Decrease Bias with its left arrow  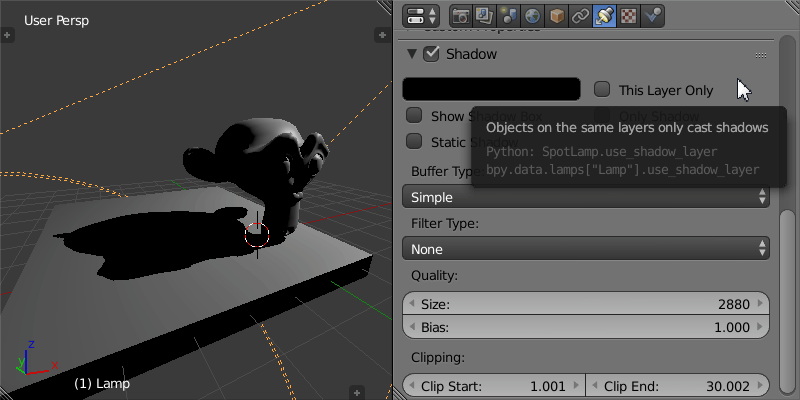412,327
